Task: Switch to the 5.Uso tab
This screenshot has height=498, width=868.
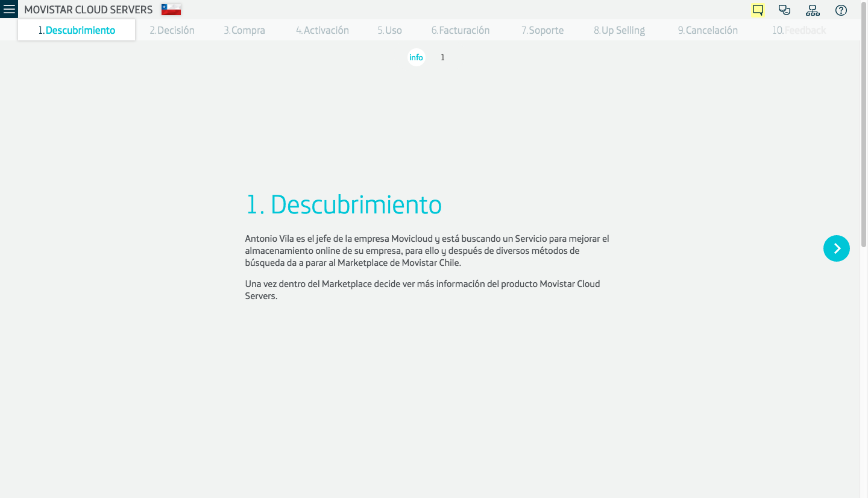Action: 390,30
